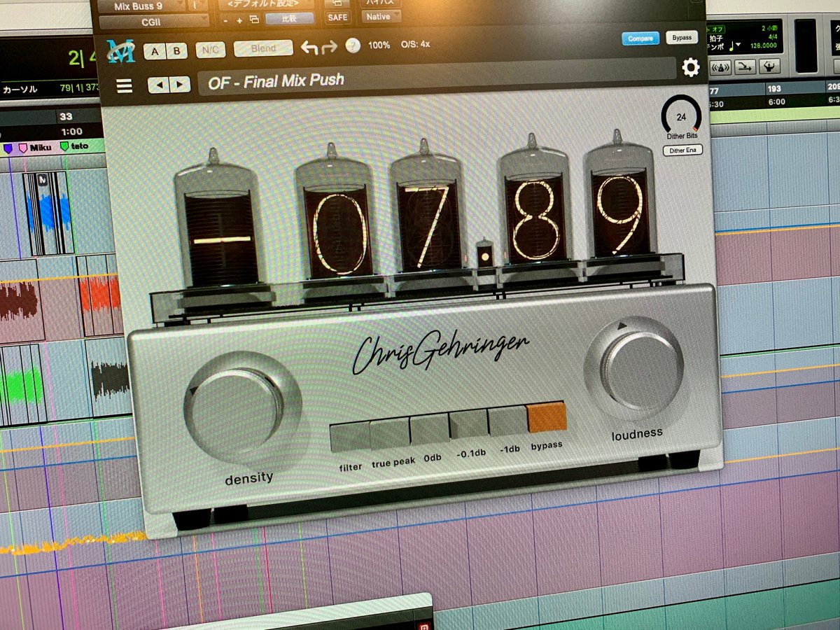Screen dimensions: 840x630
Task: Select the purple marker left of Miku
Action: click(x=8, y=148)
